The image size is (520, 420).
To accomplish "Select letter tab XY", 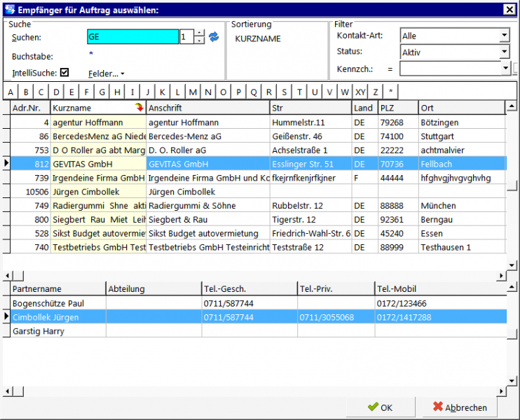I will [x=360, y=92].
